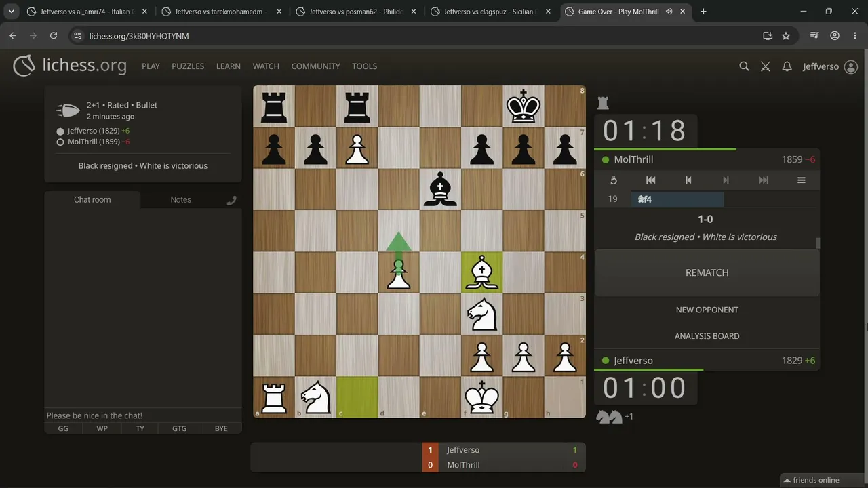This screenshot has height=488, width=868.
Task: Click the white knight on f3
Action: tap(482, 314)
